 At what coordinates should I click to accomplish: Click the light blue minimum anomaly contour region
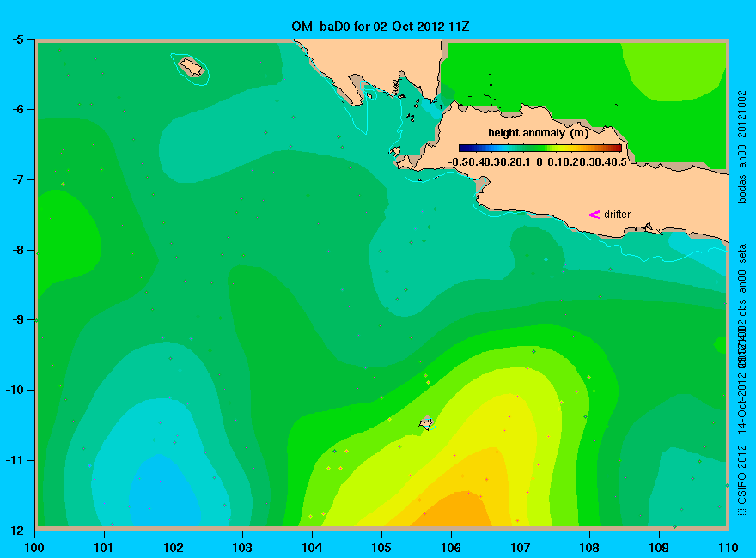click(164, 492)
